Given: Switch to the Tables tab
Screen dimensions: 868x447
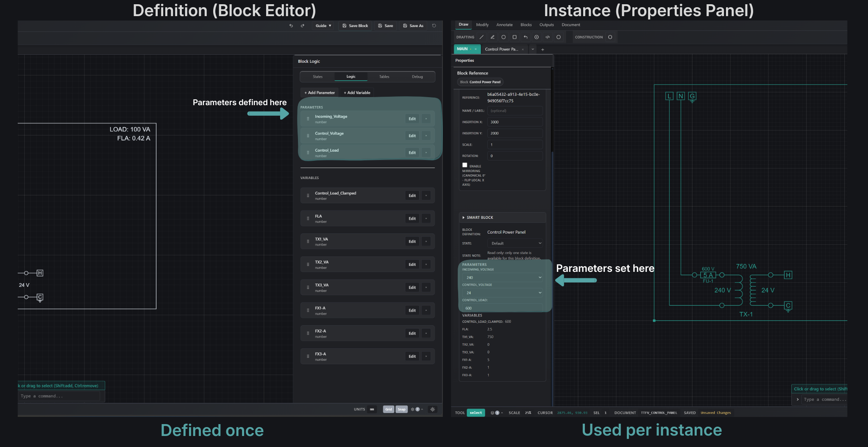Looking at the screenshot, I should pos(384,77).
